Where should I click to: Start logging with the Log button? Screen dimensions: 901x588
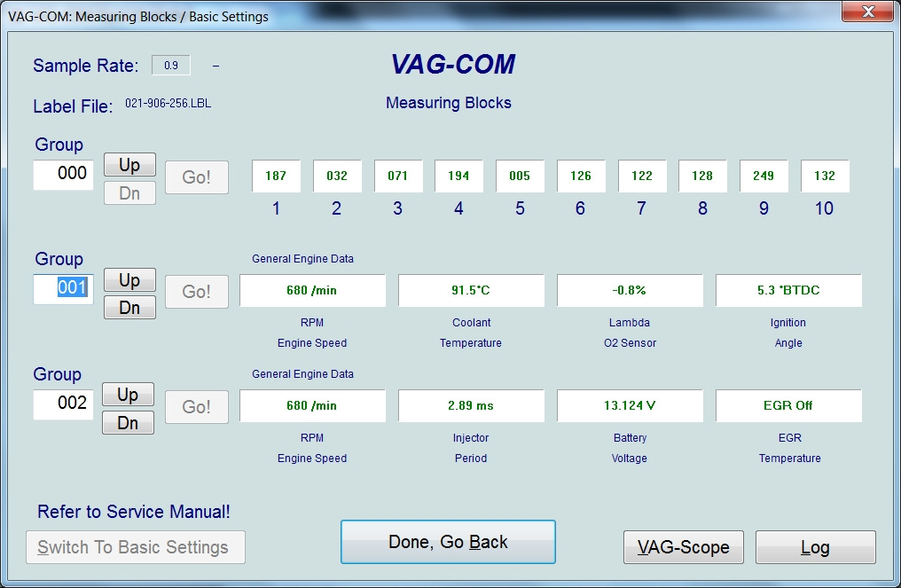click(x=815, y=547)
